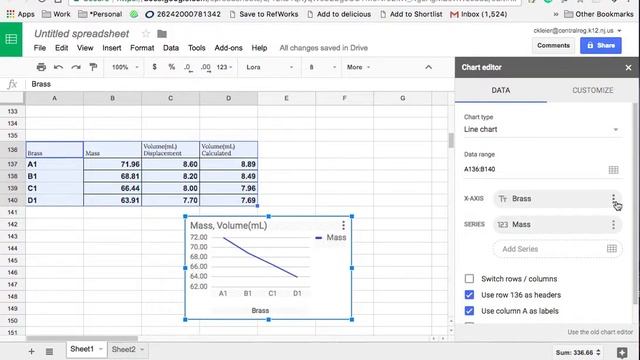Toggle Switch rows / columns checkbox
The image size is (640, 360).
point(469,279)
